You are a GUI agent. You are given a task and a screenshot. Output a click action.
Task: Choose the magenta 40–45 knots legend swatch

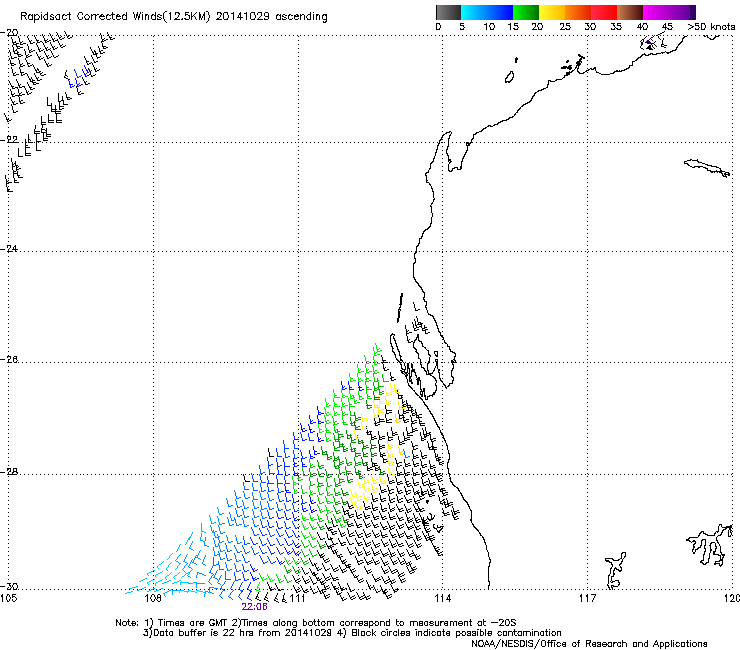[656, 12]
